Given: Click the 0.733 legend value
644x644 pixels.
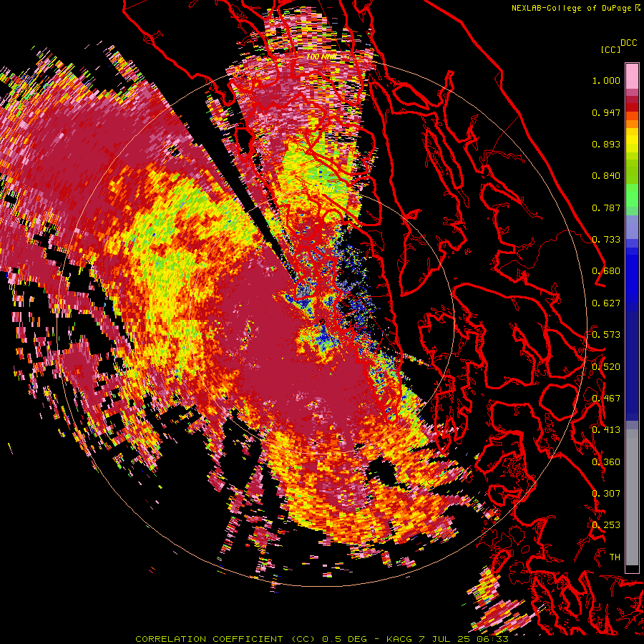Looking at the screenshot, I should click(x=606, y=240).
